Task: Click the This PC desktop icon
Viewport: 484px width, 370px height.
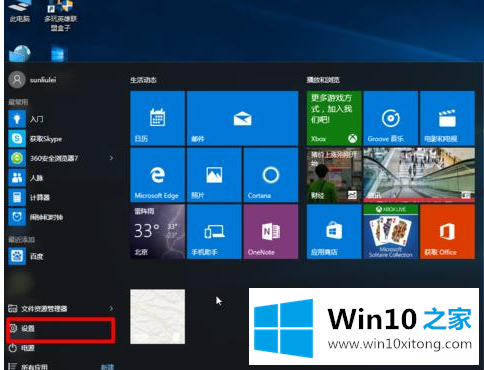Action: click(x=20, y=12)
